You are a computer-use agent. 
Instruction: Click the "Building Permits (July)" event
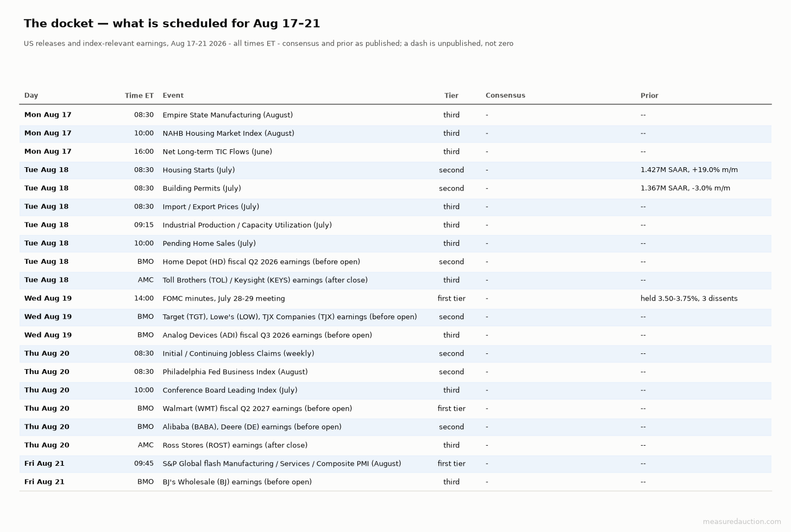click(202, 188)
